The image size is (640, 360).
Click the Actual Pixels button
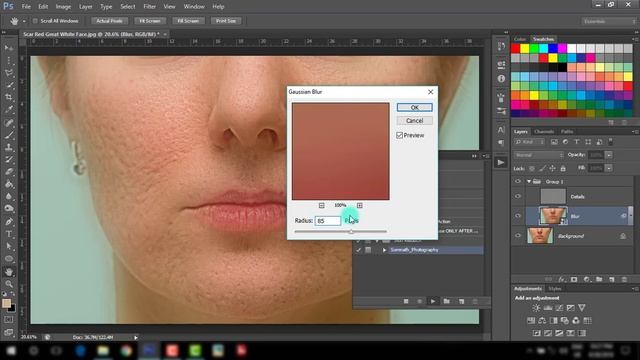coord(109,21)
